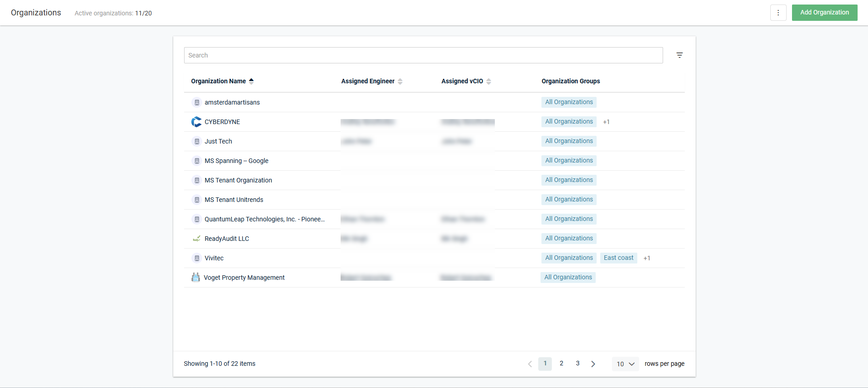Click the CYBERDYNE logo icon

(x=196, y=122)
